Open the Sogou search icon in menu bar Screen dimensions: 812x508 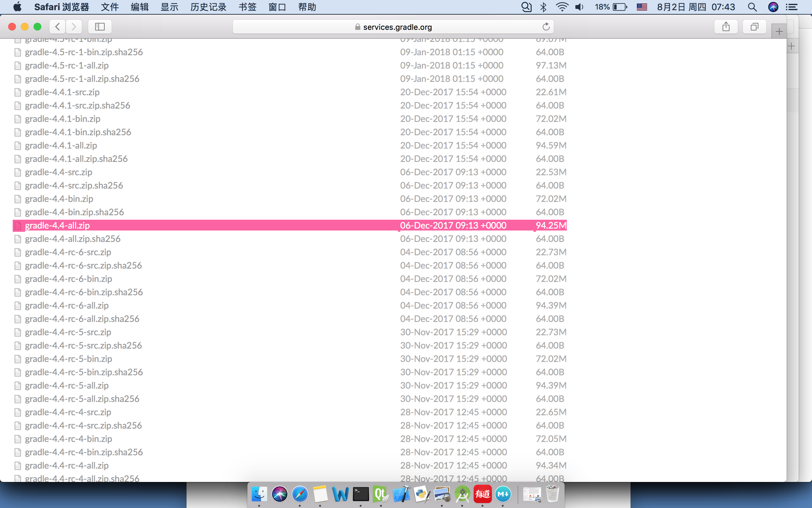[526, 7]
